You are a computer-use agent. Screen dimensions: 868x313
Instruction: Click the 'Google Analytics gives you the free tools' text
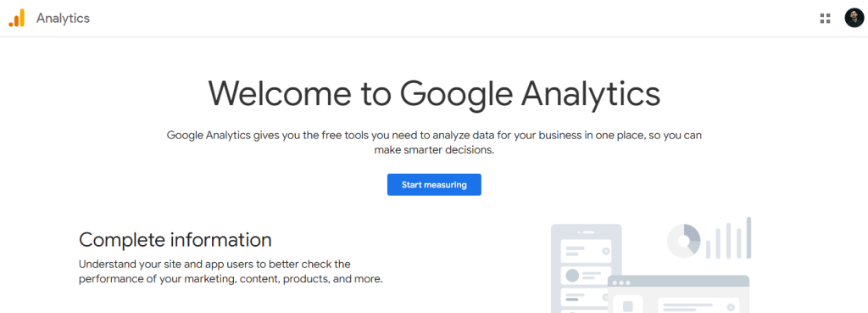pyautogui.click(x=434, y=135)
